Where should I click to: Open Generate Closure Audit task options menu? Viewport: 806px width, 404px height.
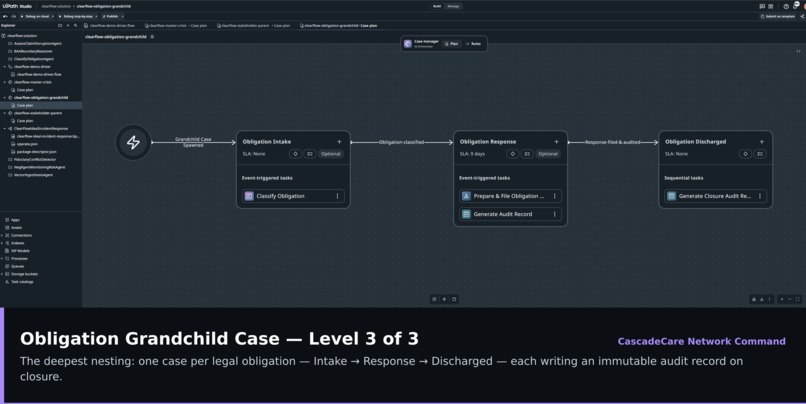760,196
